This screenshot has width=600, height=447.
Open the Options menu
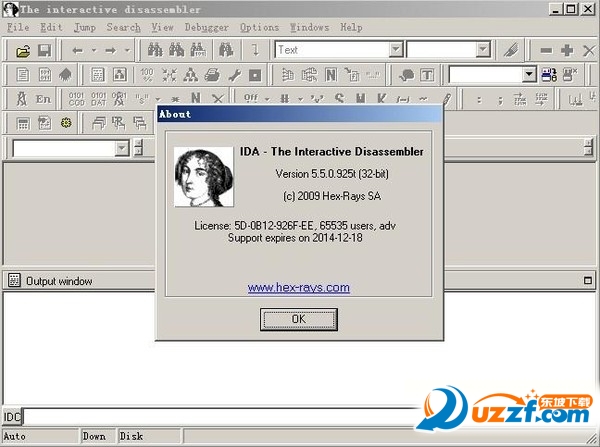click(259, 27)
